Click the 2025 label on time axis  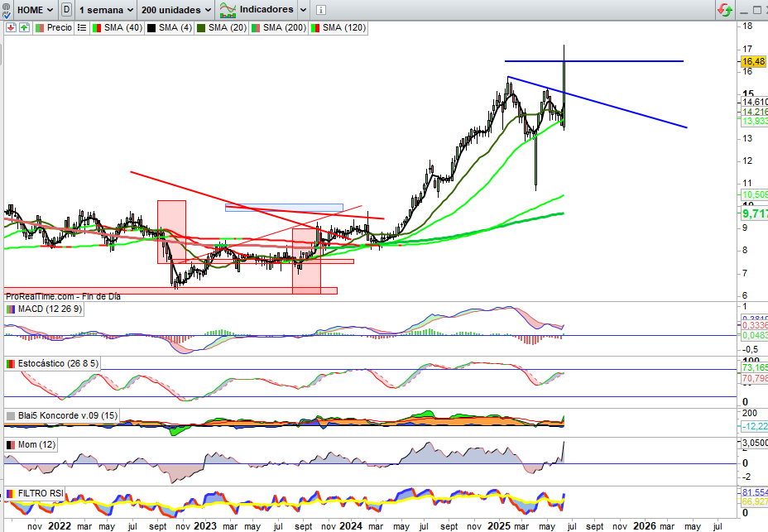tap(499, 525)
